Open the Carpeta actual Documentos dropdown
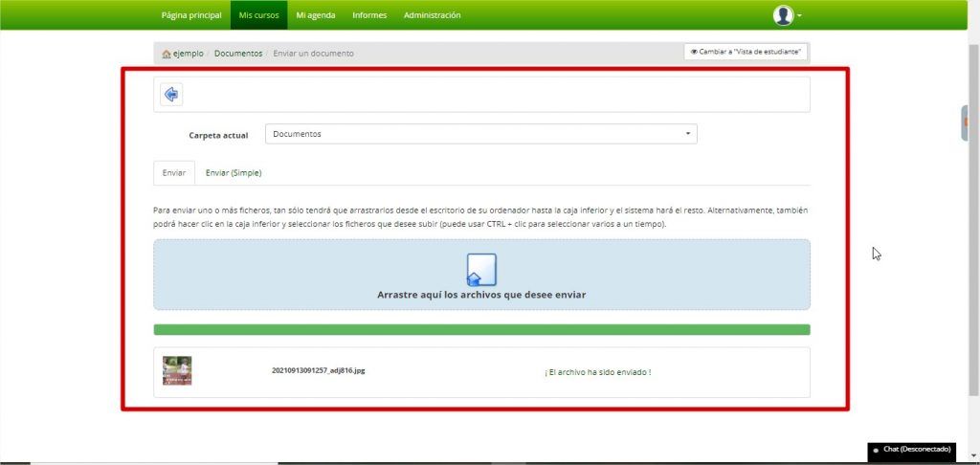 [x=481, y=134]
